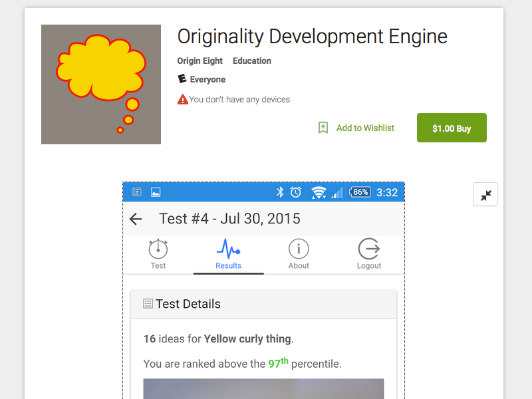Click the You don't have any devices message
The height and width of the screenshot is (399, 532).
coord(239,99)
